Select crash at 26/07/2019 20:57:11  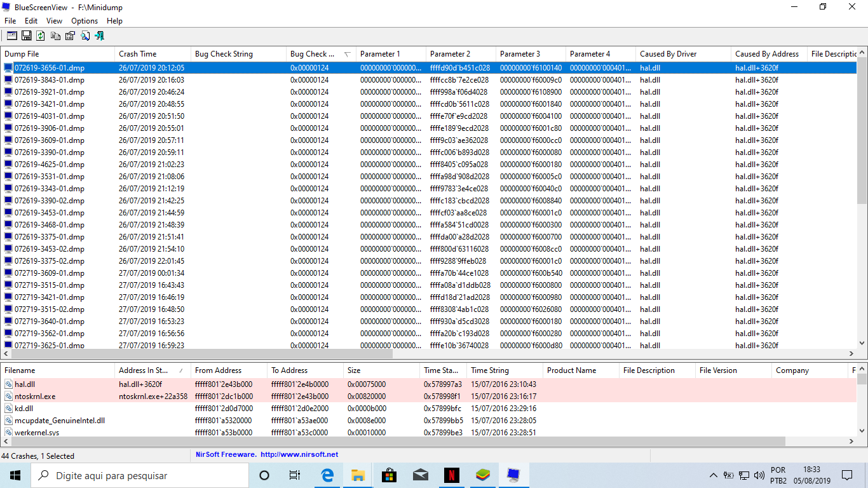click(x=429, y=140)
